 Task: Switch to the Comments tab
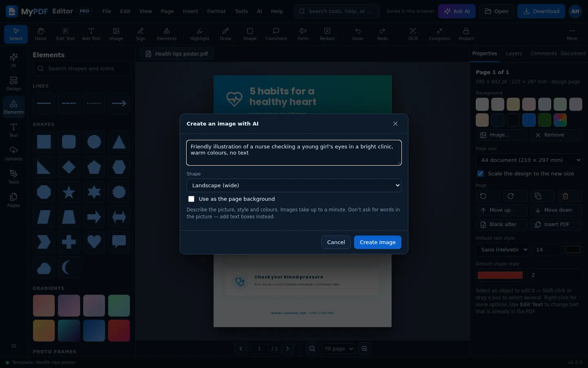click(543, 54)
